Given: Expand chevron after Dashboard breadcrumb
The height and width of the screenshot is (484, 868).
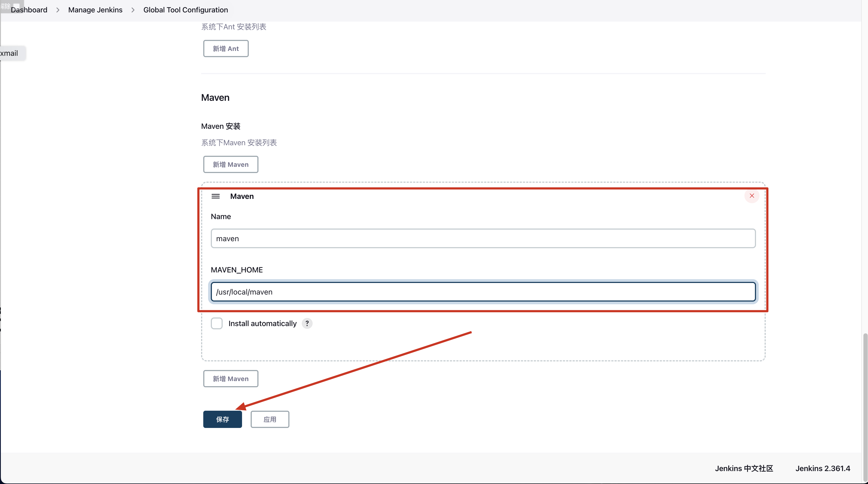Looking at the screenshot, I should click(x=58, y=10).
